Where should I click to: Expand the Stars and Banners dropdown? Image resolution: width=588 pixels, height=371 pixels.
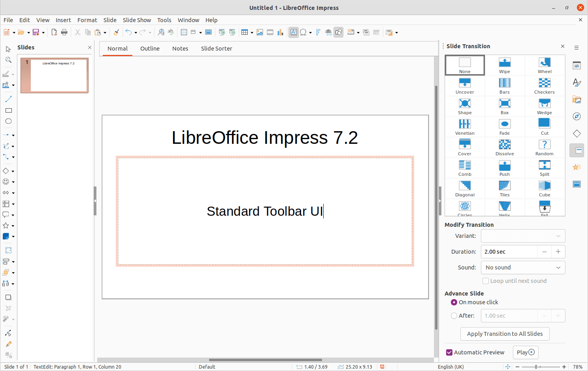[x=13, y=226]
